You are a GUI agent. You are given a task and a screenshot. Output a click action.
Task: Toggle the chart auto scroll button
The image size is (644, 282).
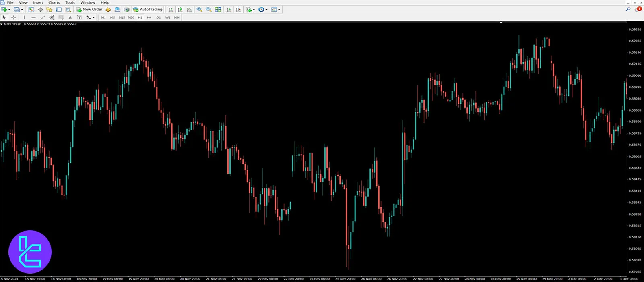click(x=229, y=10)
